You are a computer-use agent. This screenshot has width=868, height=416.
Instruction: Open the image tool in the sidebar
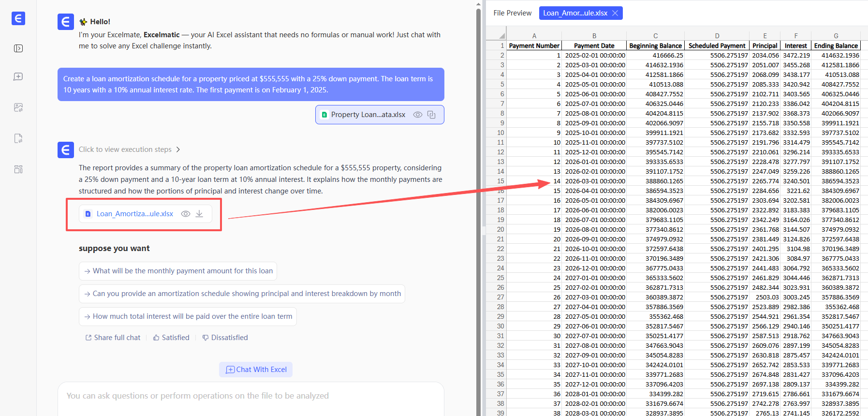coord(18,107)
